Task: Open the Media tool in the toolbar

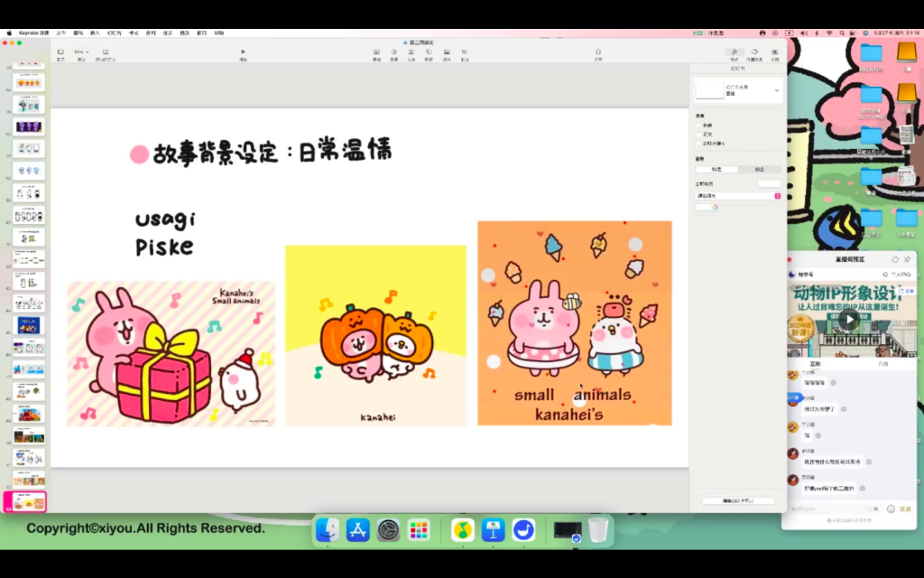Action: pyautogui.click(x=447, y=52)
